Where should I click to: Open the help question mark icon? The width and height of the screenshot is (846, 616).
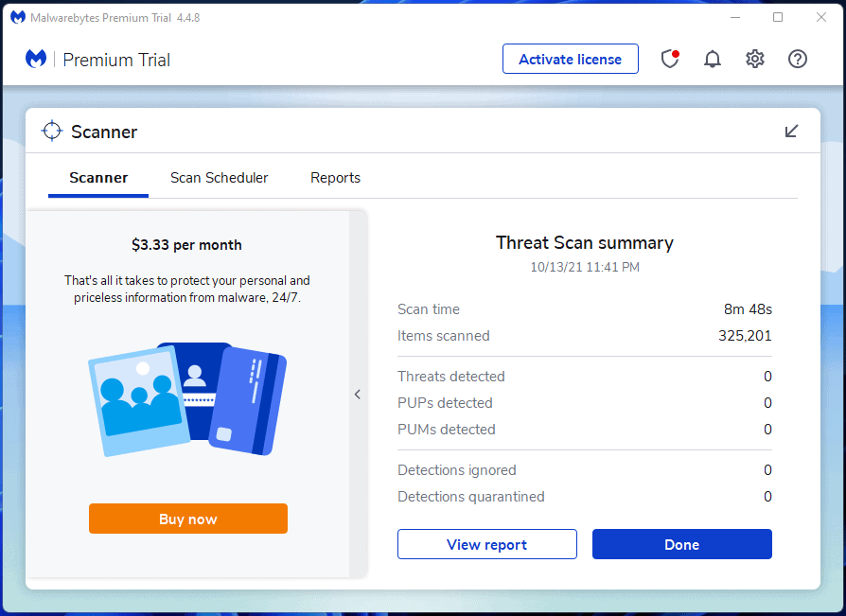797,59
